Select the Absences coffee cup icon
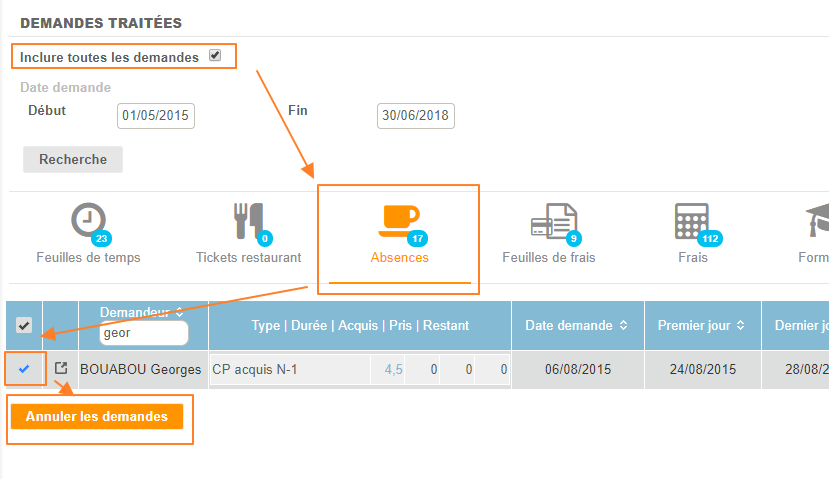This screenshot has height=479, width=829. (399, 218)
